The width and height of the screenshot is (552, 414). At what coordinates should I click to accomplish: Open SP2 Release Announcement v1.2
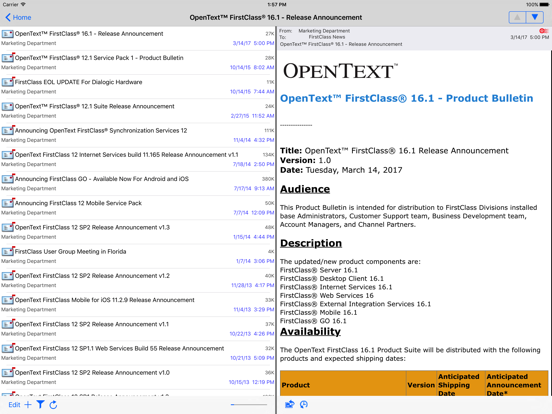pyautogui.click(x=137, y=280)
